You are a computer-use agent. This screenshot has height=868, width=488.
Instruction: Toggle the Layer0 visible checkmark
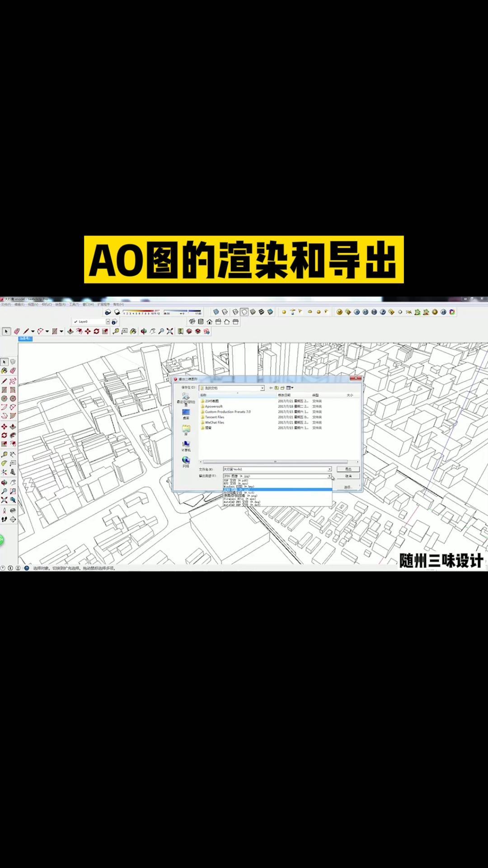point(75,322)
